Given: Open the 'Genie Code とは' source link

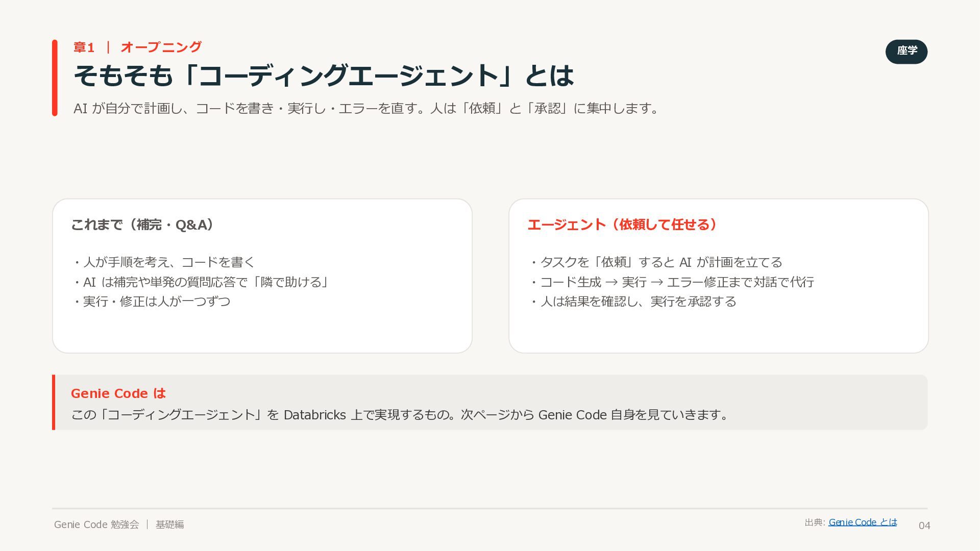Looking at the screenshot, I should pyautogui.click(x=863, y=522).
